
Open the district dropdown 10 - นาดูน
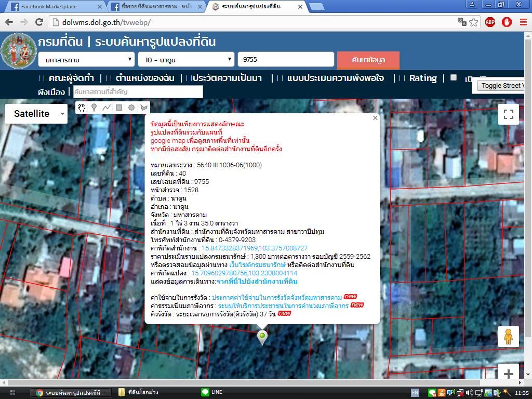[187, 60]
